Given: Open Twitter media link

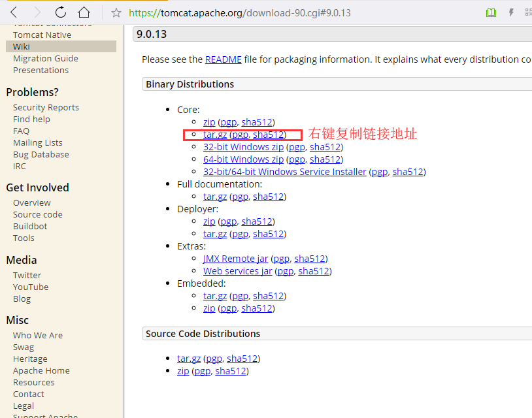Looking at the screenshot, I should (27, 275).
